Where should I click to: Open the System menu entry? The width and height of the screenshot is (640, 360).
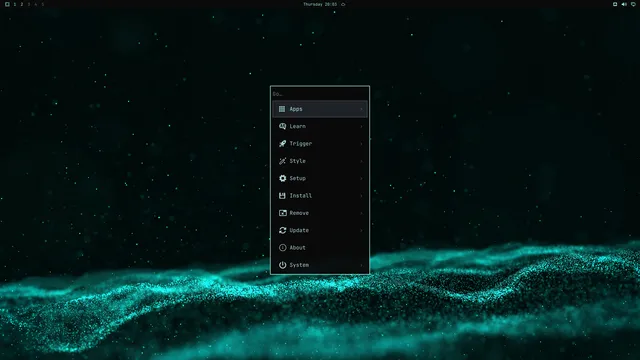pos(320,265)
